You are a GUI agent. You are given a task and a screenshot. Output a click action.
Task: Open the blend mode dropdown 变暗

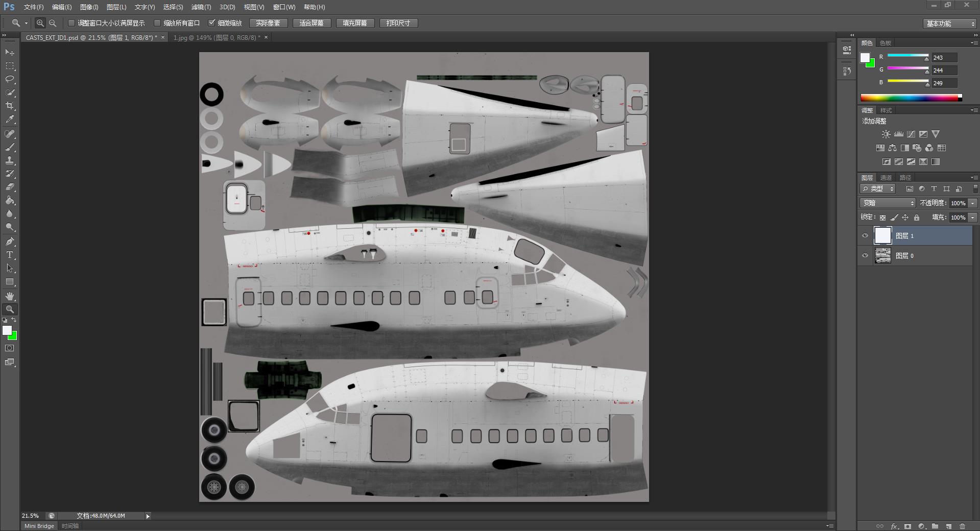(888, 203)
